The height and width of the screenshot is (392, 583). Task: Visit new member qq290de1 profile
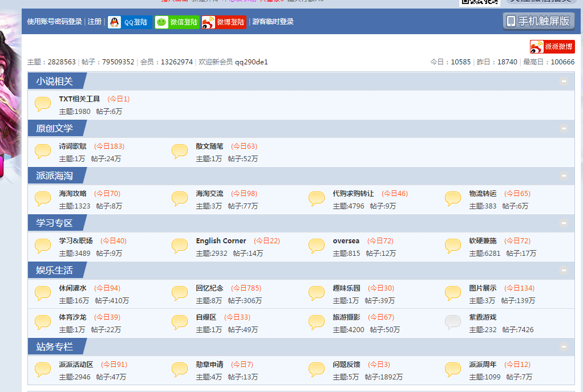tap(251, 62)
